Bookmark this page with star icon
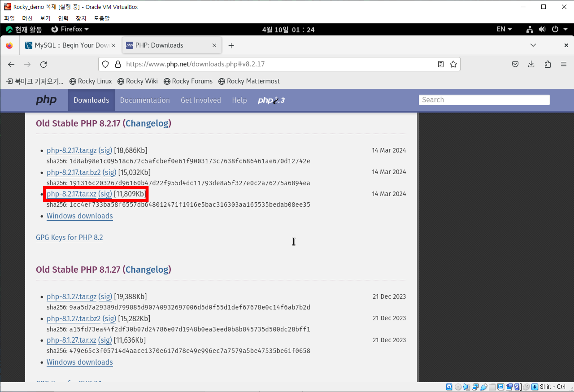Screen dimensions: 574x392 click(453, 64)
